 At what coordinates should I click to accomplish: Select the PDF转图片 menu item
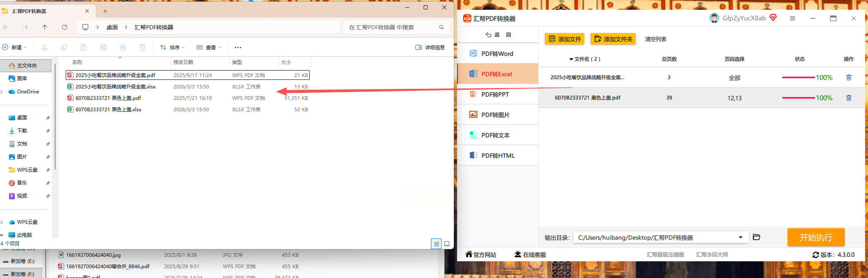click(498, 115)
